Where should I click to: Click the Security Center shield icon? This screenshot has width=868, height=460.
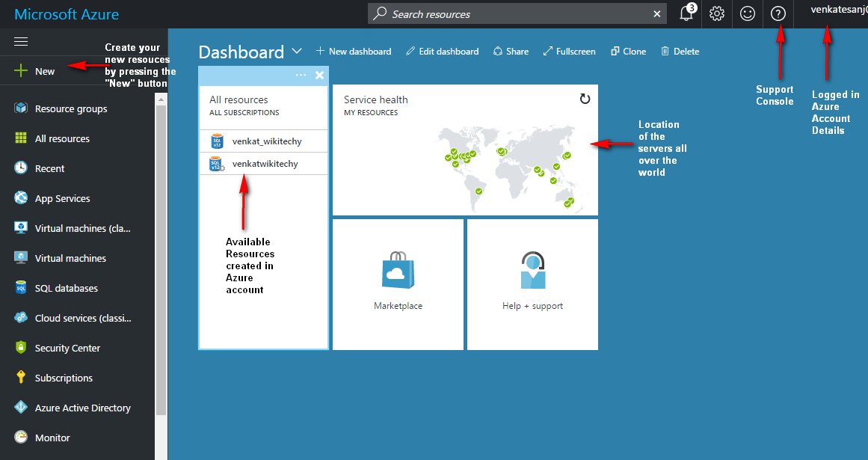pos(21,347)
